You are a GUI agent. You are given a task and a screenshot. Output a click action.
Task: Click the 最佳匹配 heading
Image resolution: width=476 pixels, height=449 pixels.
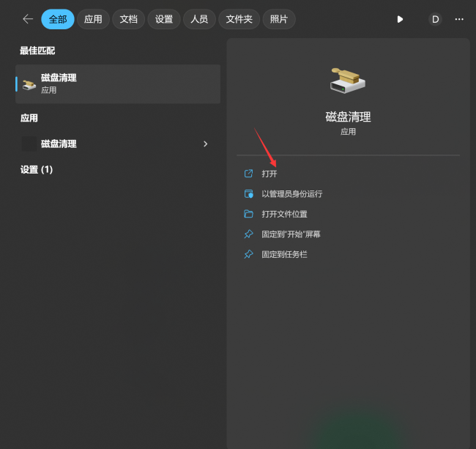coord(37,51)
